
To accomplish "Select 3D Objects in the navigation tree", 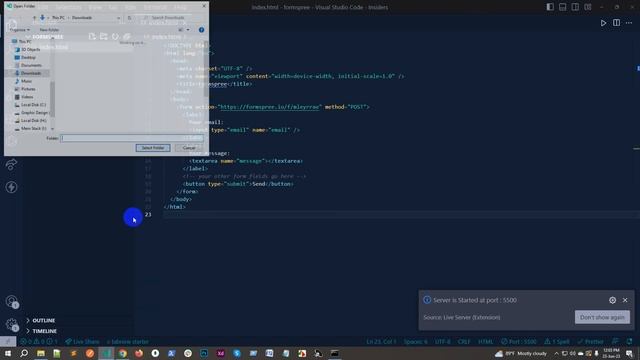I will click(27, 49).
